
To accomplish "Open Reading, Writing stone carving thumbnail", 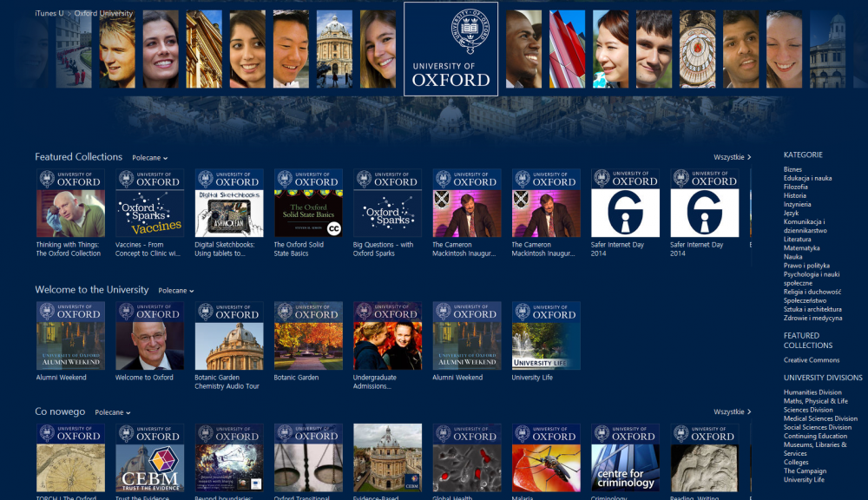I will coord(704,458).
